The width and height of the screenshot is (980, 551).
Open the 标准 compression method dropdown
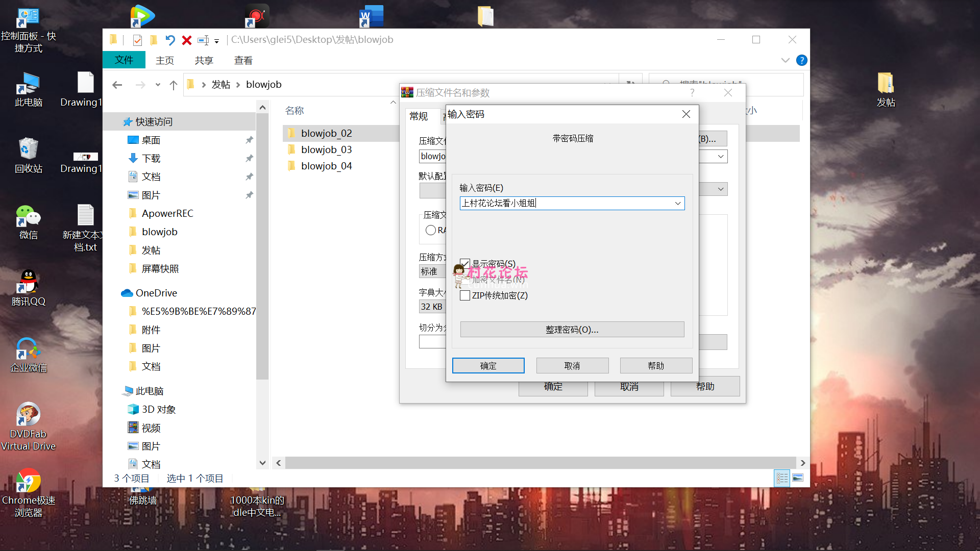coord(432,271)
